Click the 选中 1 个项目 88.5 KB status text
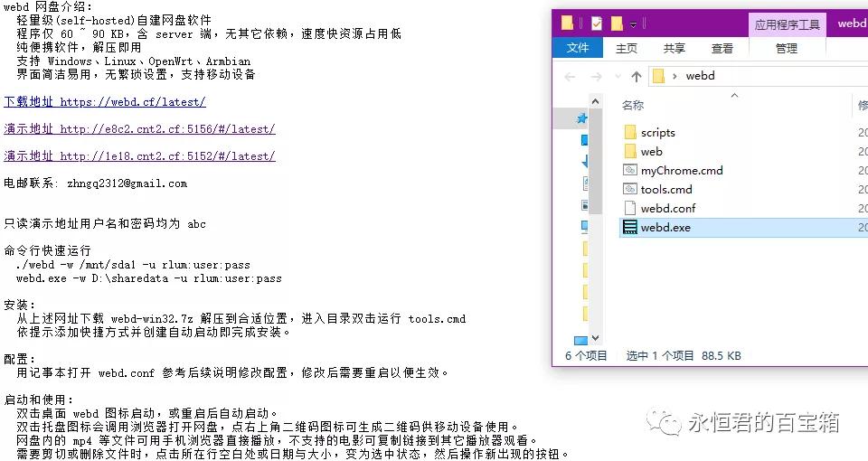The width and height of the screenshot is (868, 461). point(684,356)
